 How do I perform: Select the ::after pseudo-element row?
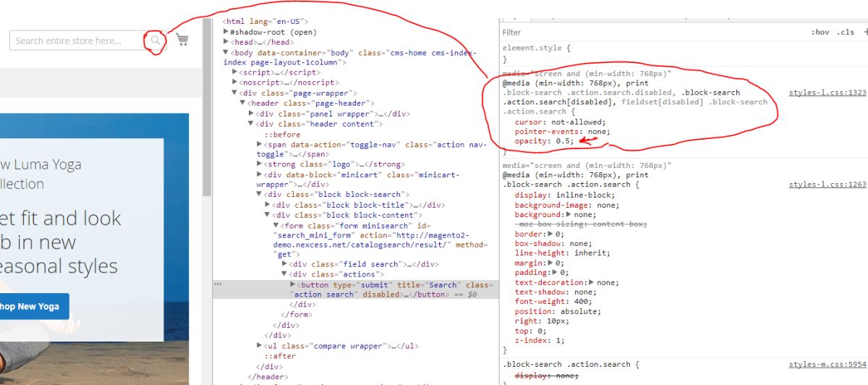pos(280,356)
